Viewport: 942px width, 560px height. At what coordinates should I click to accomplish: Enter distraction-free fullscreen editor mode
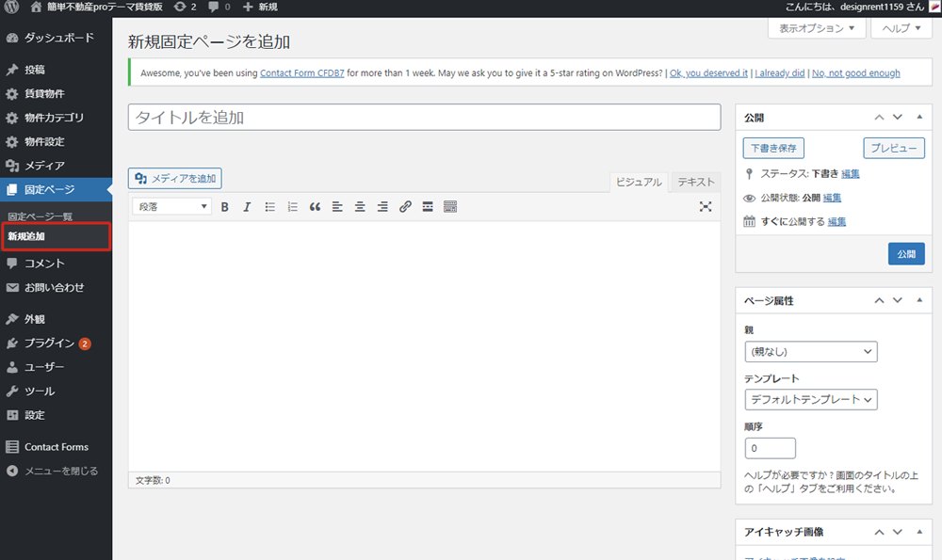point(706,207)
